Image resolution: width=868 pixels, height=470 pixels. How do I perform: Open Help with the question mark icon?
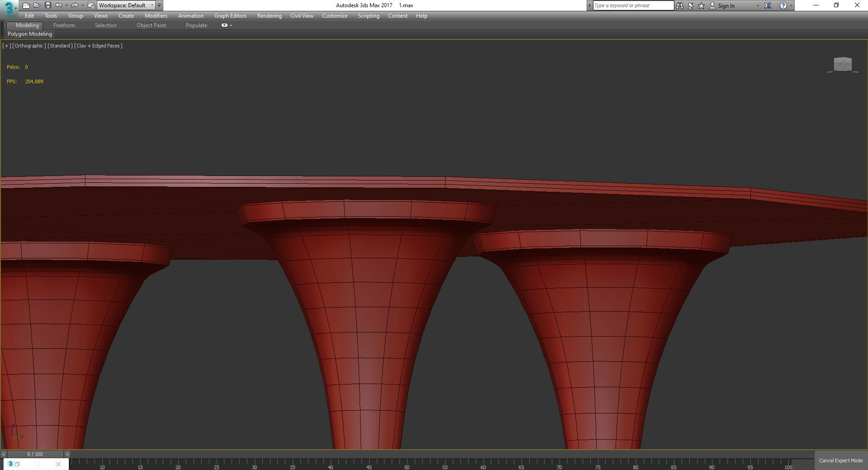pos(783,5)
